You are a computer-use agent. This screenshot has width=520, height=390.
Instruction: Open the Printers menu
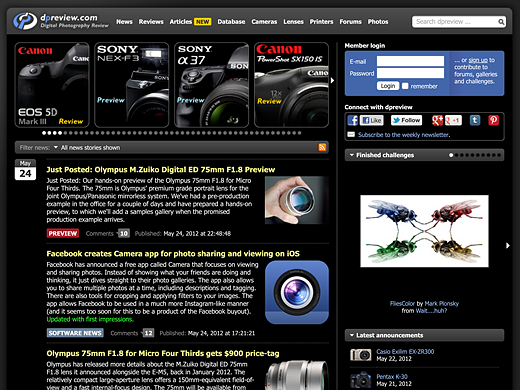coord(321,22)
